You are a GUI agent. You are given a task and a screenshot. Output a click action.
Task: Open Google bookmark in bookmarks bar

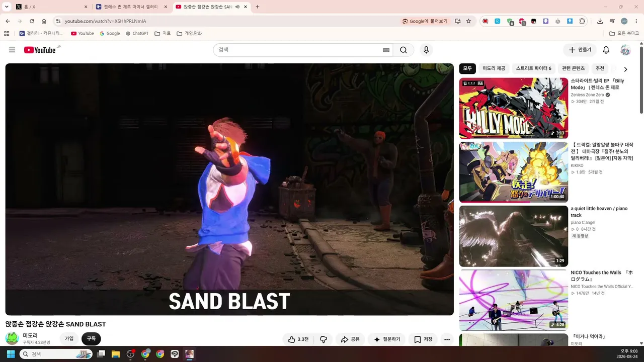[110, 33]
